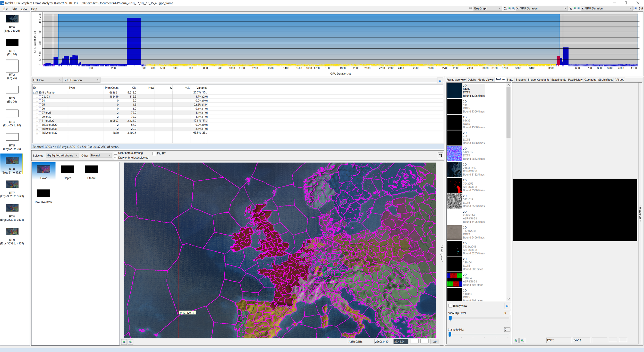
Task: Open the Help menu
Action: 34,9
